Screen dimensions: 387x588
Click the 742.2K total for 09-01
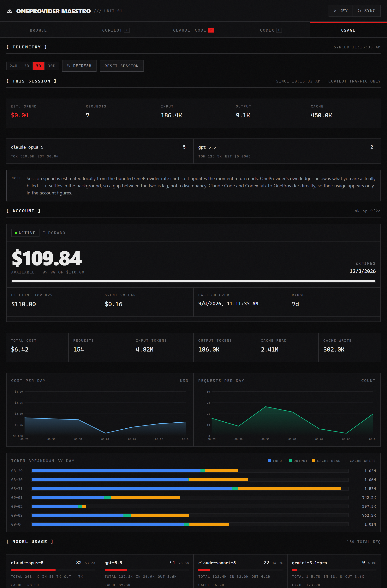[x=369, y=498]
